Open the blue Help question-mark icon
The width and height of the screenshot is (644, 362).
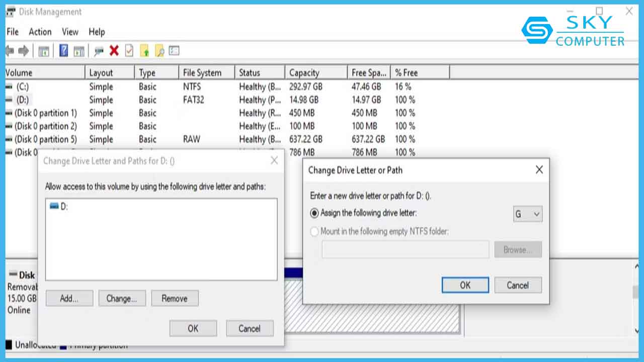tap(63, 51)
